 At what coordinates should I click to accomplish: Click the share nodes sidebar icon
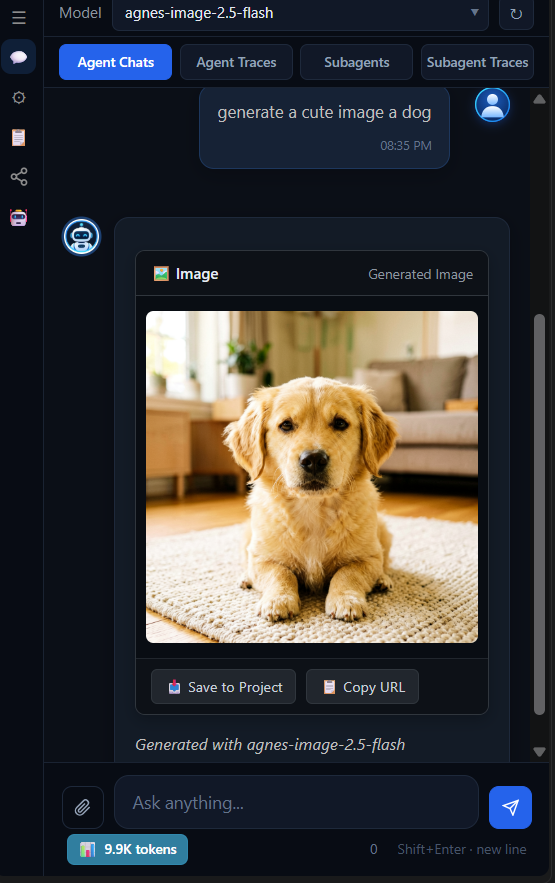point(19,177)
